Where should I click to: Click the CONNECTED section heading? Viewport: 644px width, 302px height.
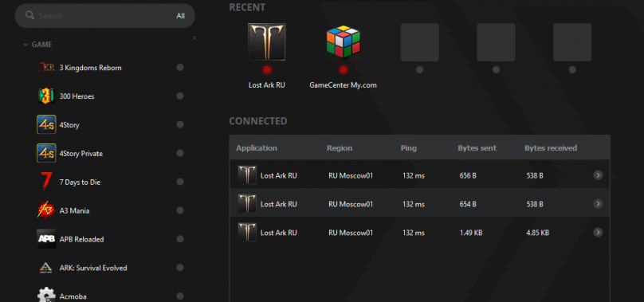tap(258, 121)
